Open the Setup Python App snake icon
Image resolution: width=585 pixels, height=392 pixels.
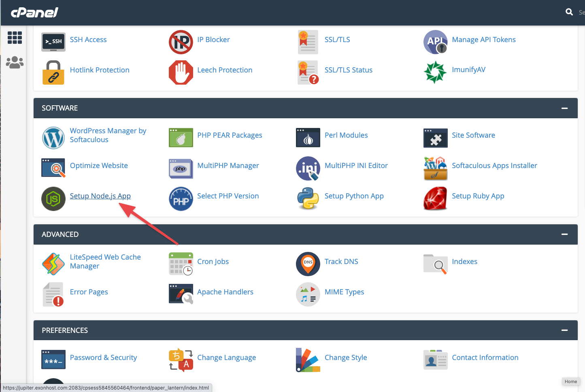click(x=308, y=198)
